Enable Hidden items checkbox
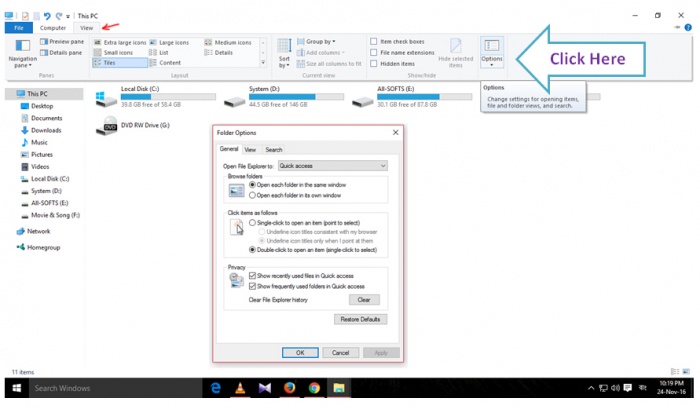The image size is (700, 409). [x=374, y=64]
